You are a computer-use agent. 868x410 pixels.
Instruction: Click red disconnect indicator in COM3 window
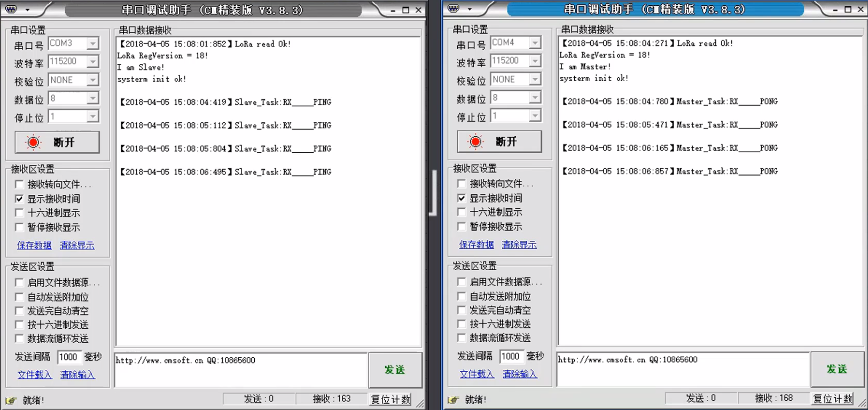pos(34,143)
